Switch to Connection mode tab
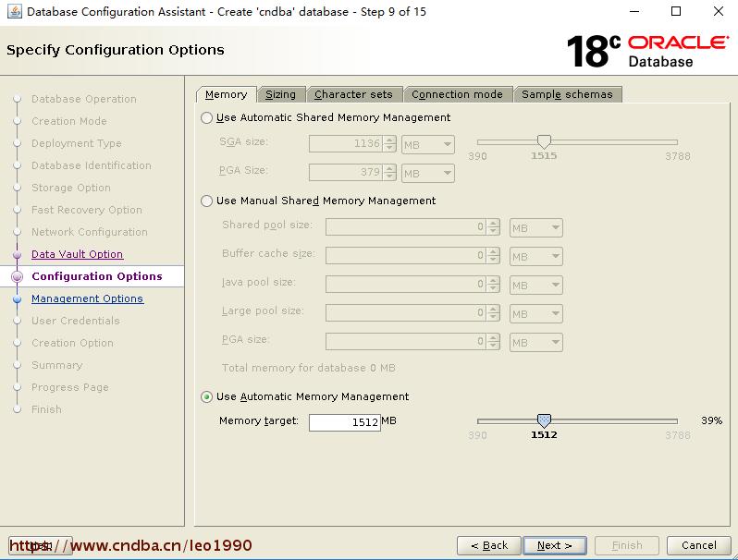 [457, 94]
